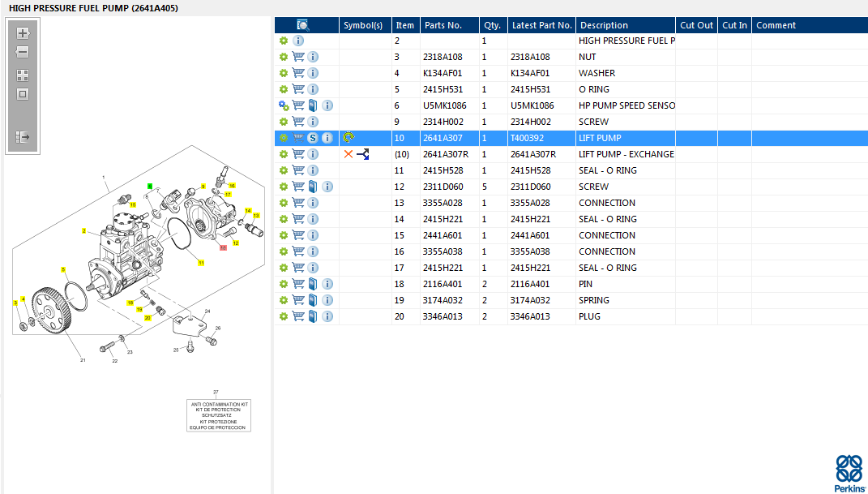Zoom in on the pump diagram
Screen dimensions: 868x494
tap(23, 33)
